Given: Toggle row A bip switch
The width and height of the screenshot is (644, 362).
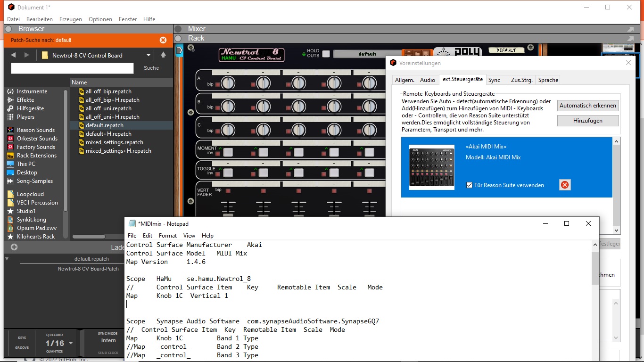Looking at the screenshot, I should (219, 85).
